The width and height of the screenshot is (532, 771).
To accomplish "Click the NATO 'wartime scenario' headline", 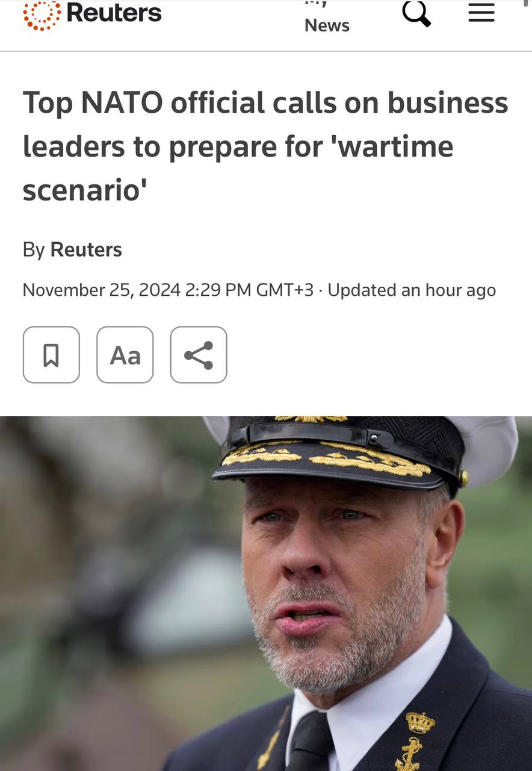I will 265,146.
